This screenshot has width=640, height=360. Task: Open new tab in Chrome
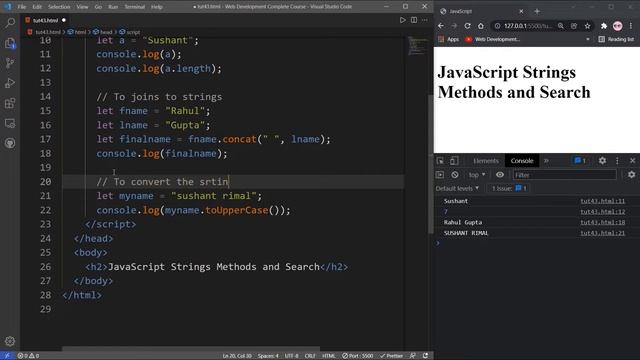coord(537,11)
